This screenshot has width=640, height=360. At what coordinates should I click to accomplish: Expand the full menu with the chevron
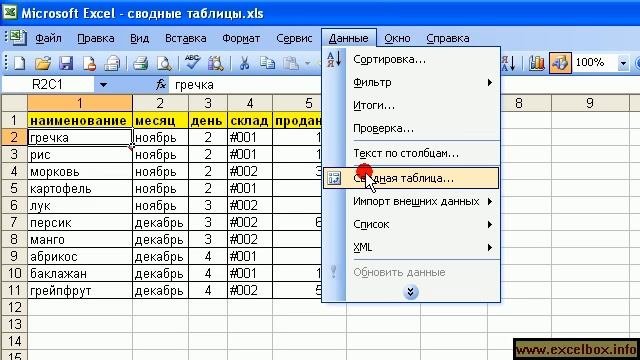click(411, 292)
